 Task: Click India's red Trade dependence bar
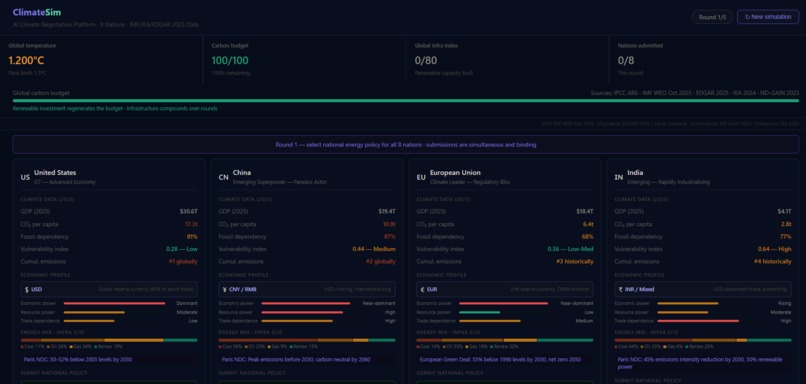click(x=698, y=321)
